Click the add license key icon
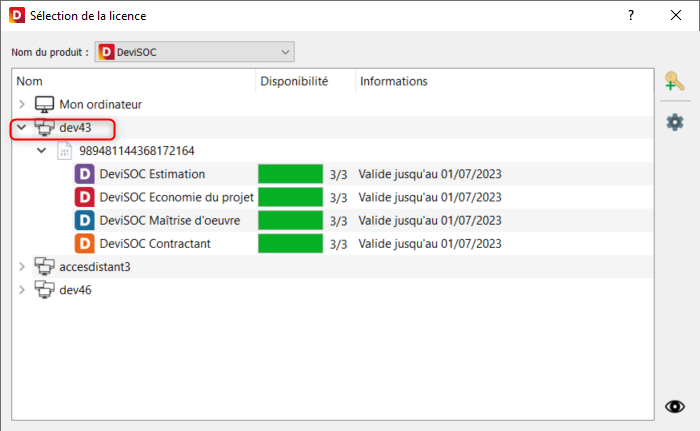 [674, 81]
